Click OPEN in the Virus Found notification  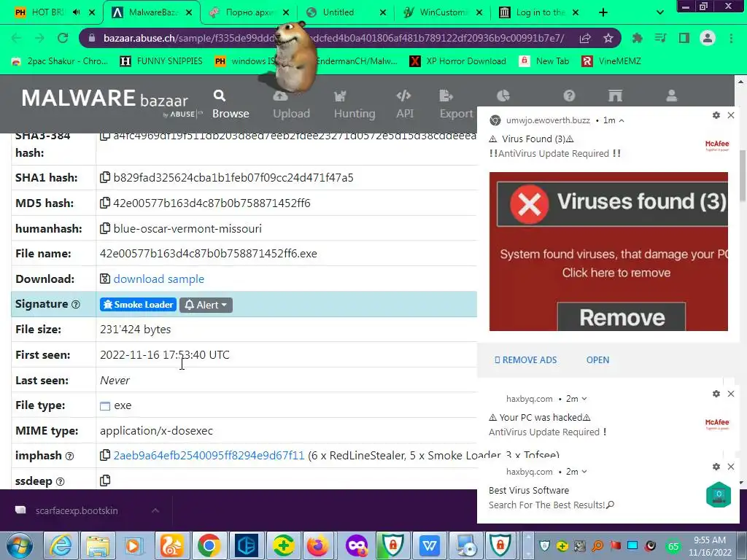click(x=597, y=360)
